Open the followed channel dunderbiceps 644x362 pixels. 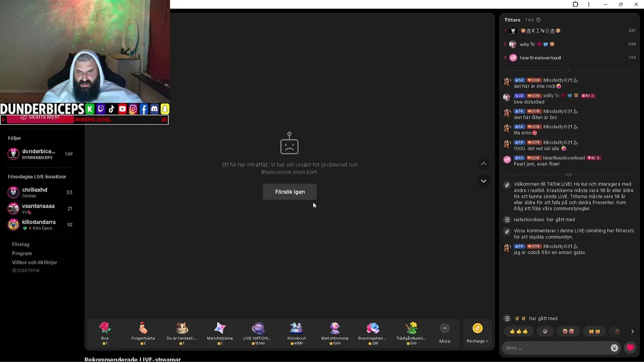pyautogui.click(x=40, y=154)
